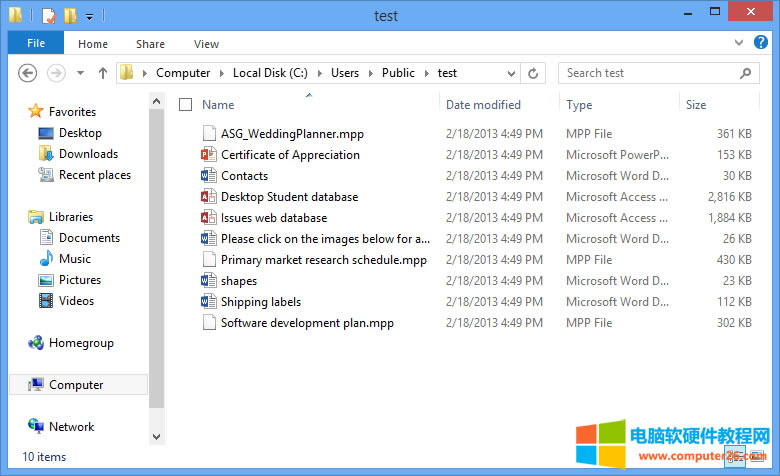Screen dimensions: 780x476
Task: Select Homegroup in the navigation pane
Action: point(81,343)
